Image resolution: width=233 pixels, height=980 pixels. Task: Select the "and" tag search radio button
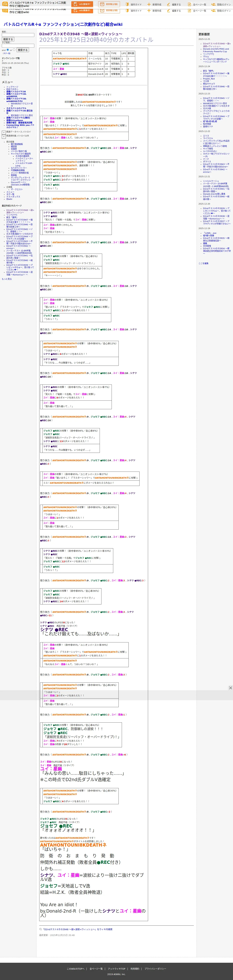[x=8, y=50]
